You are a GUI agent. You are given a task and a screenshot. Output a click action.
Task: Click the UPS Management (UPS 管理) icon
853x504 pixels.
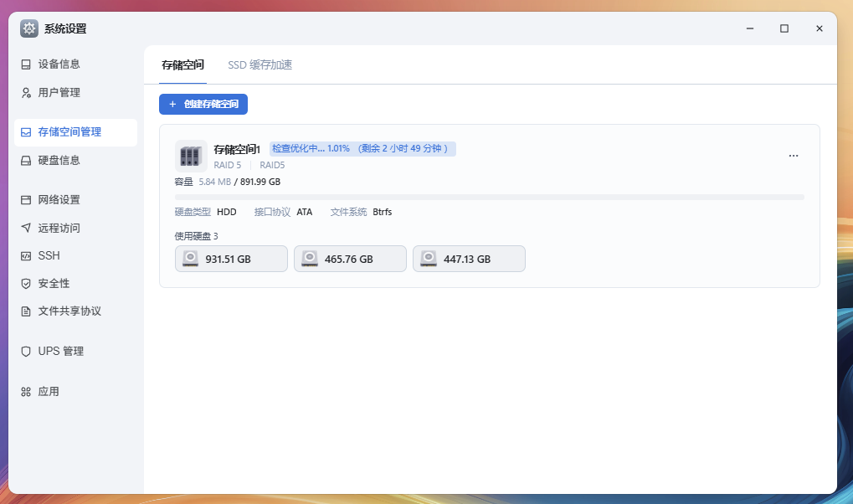[26, 352]
